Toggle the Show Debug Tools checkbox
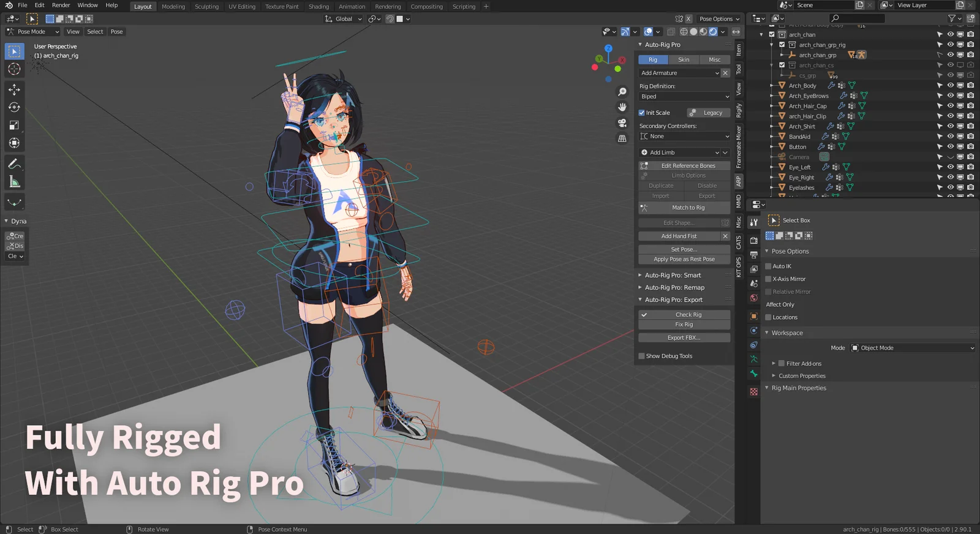 [x=642, y=356]
